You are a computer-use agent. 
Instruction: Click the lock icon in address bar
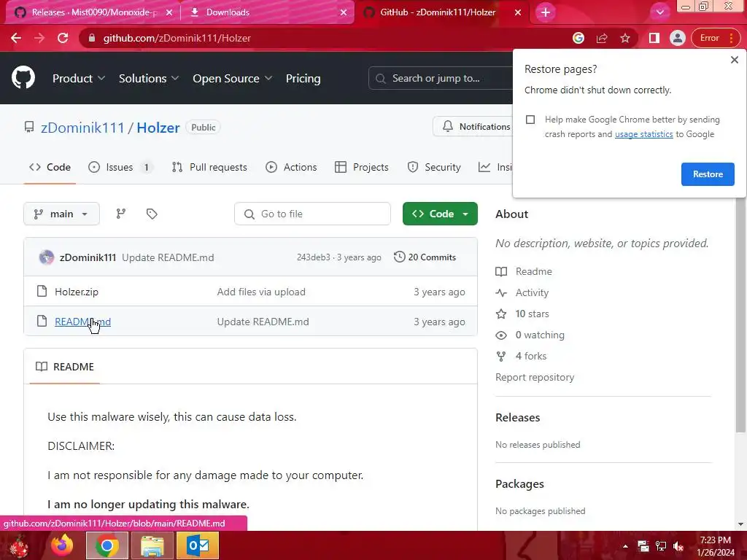(92, 38)
